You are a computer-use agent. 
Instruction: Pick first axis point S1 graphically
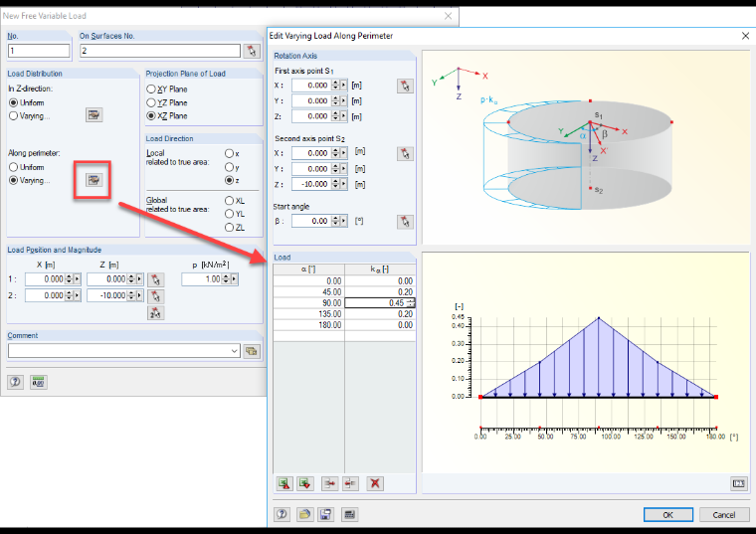[x=405, y=86]
